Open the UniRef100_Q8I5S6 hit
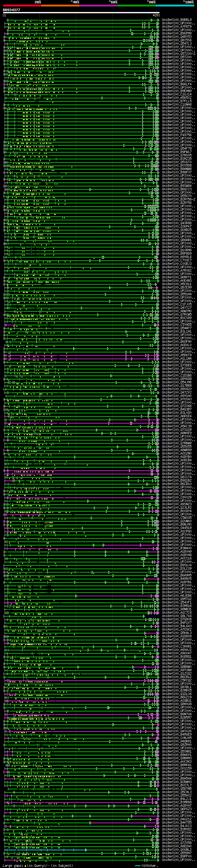 [177, 40]
